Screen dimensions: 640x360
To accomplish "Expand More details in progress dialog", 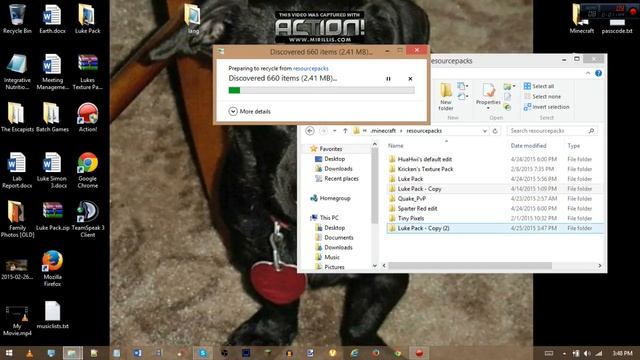I will tap(250, 111).
